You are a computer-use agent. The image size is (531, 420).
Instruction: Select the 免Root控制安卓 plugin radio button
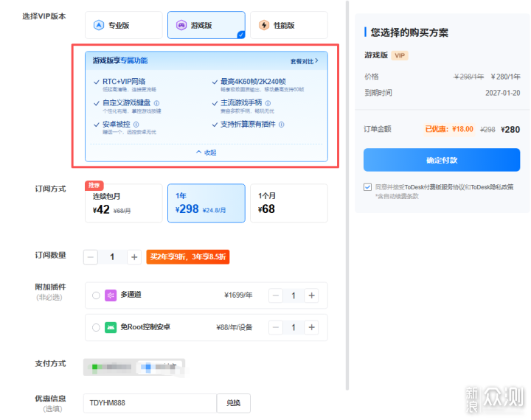pyautogui.click(x=96, y=328)
